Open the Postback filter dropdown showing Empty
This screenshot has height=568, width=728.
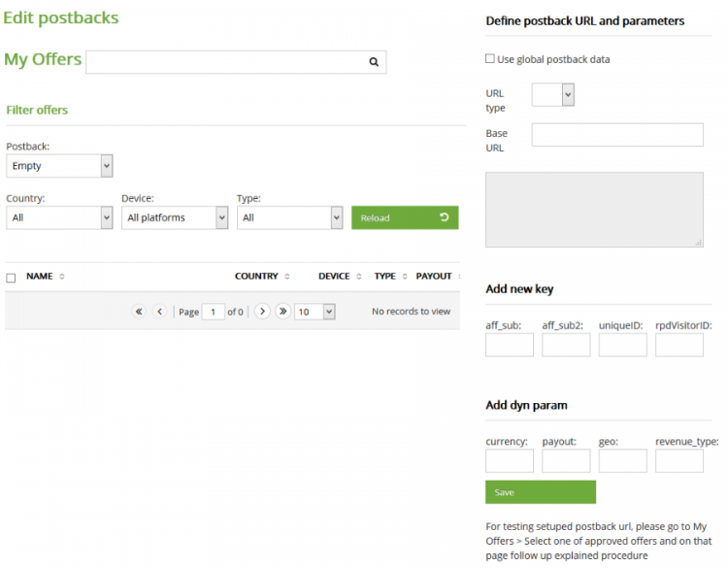(x=59, y=166)
